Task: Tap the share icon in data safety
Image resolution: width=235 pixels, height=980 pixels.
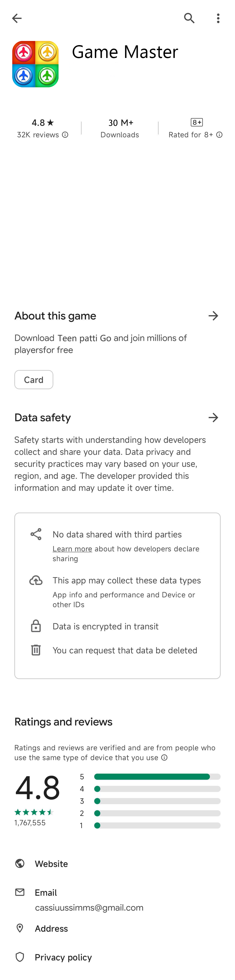Action: coord(36,534)
